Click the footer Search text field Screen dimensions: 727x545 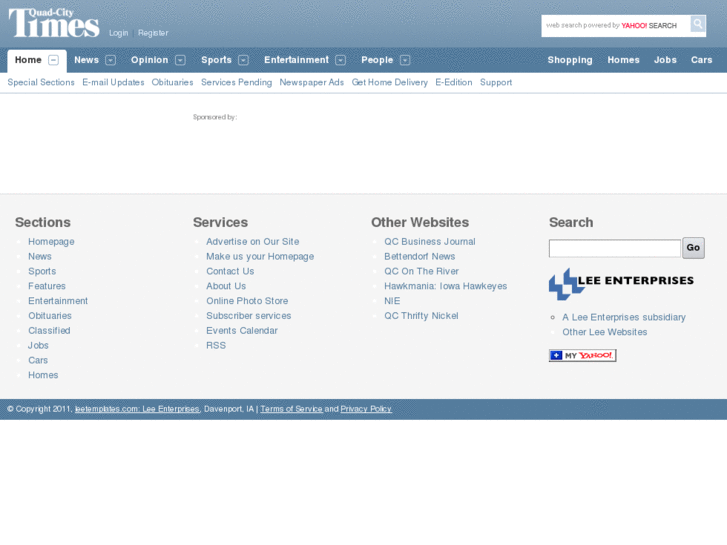click(615, 248)
